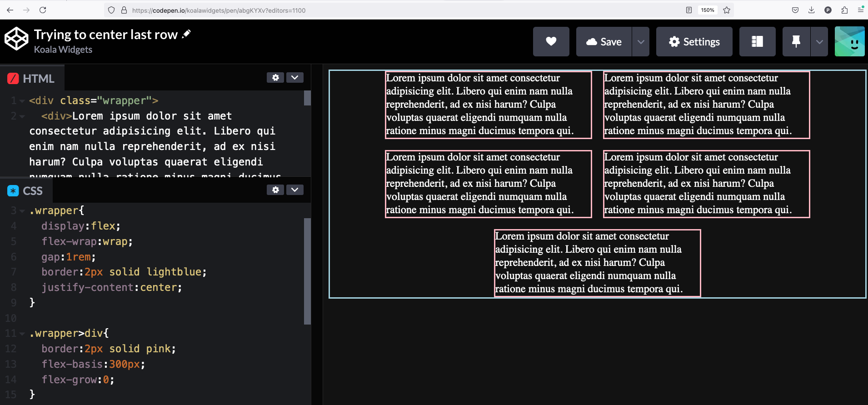Click the 150% zoom level indicator
This screenshot has width=868, height=405.
(708, 10)
